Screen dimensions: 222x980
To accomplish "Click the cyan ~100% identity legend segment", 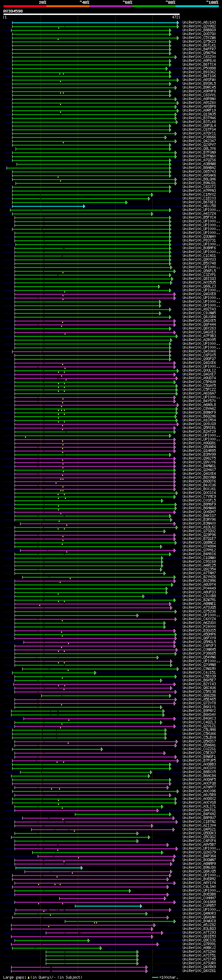I will [x=197, y=6].
